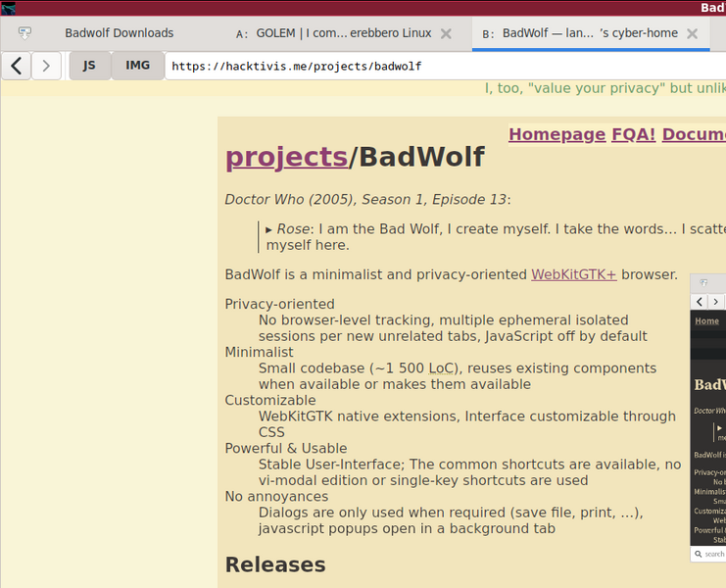Close the BadWolf cyber-home tab

[693, 33]
